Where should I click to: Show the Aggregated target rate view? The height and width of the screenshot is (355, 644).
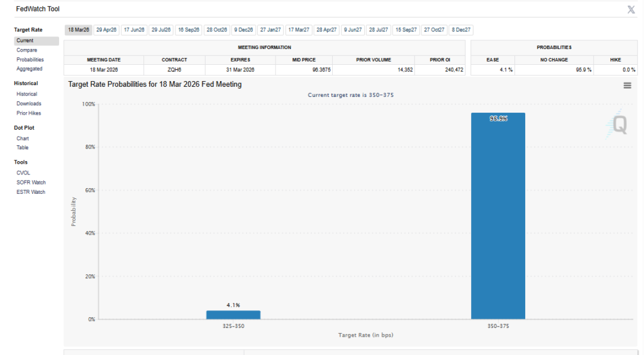30,69
